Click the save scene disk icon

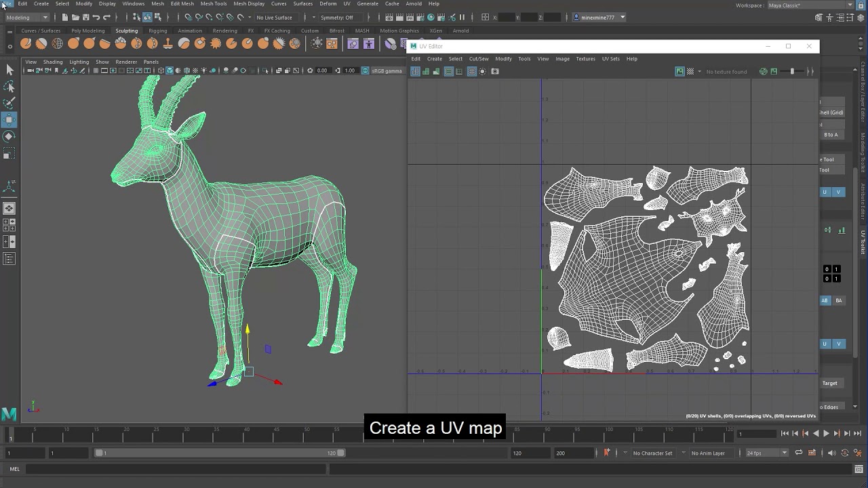pos(85,17)
